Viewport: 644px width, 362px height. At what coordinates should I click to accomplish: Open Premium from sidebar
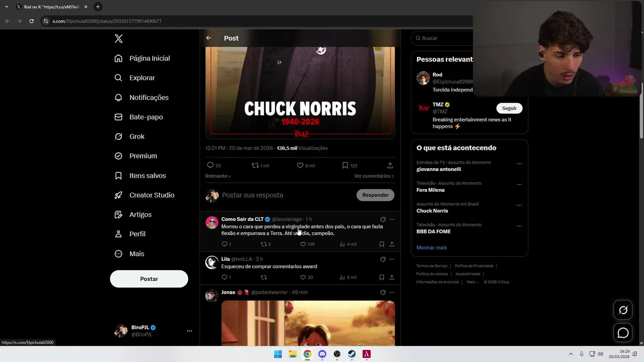coord(136,156)
